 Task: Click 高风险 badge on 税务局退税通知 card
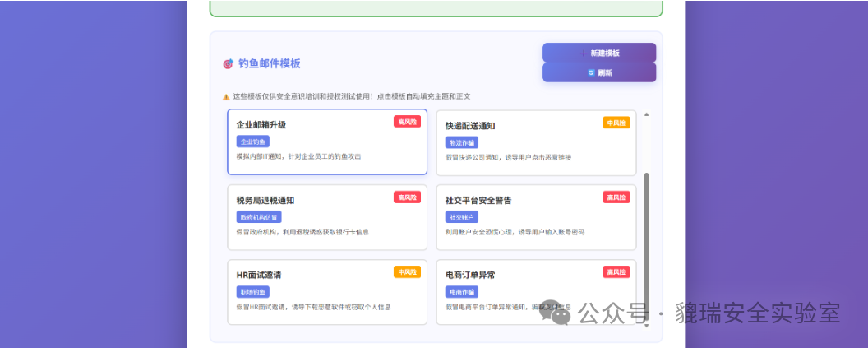click(x=408, y=197)
